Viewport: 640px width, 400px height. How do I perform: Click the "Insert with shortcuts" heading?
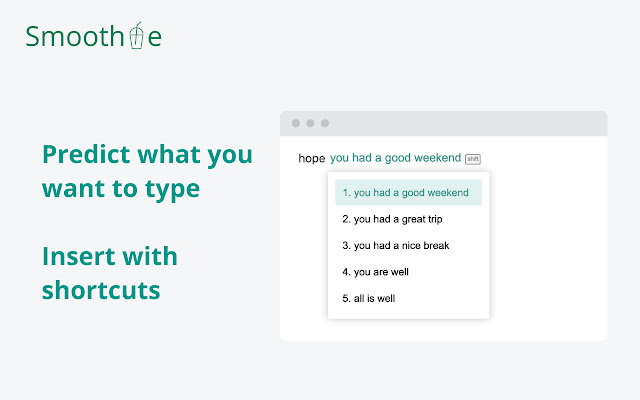pos(109,273)
